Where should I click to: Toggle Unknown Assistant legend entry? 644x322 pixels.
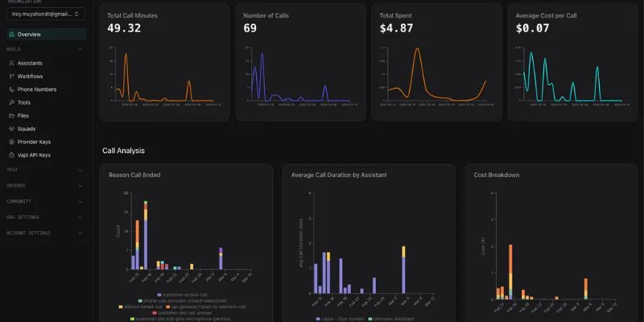390,319
